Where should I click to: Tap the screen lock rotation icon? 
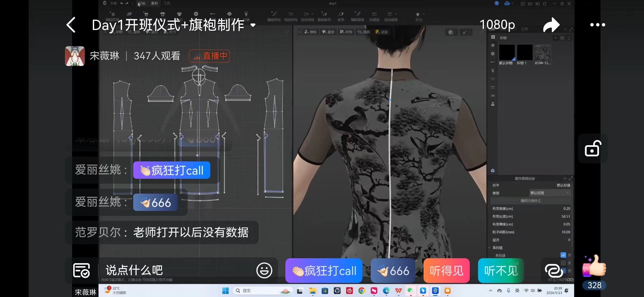click(x=593, y=149)
